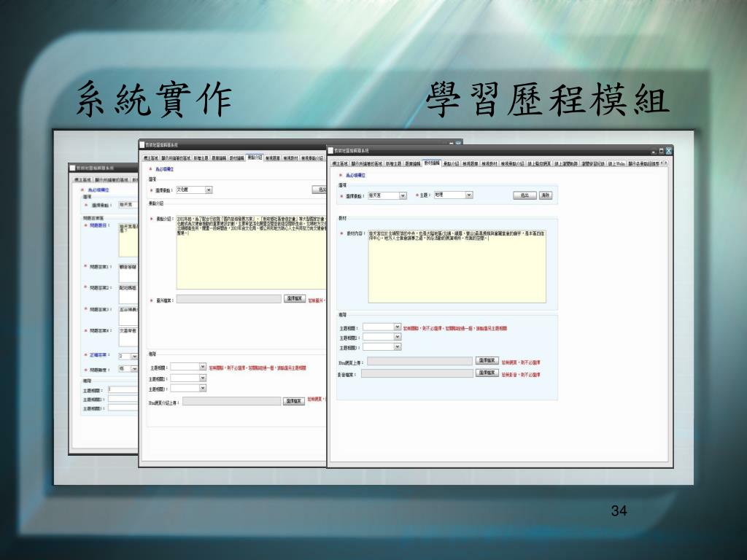Image resolution: width=747 pixels, height=560 pixels.
Task: Open the 標注區域 tab in the frontmost window
Action: pyautogui.click(x=340, y=164)
